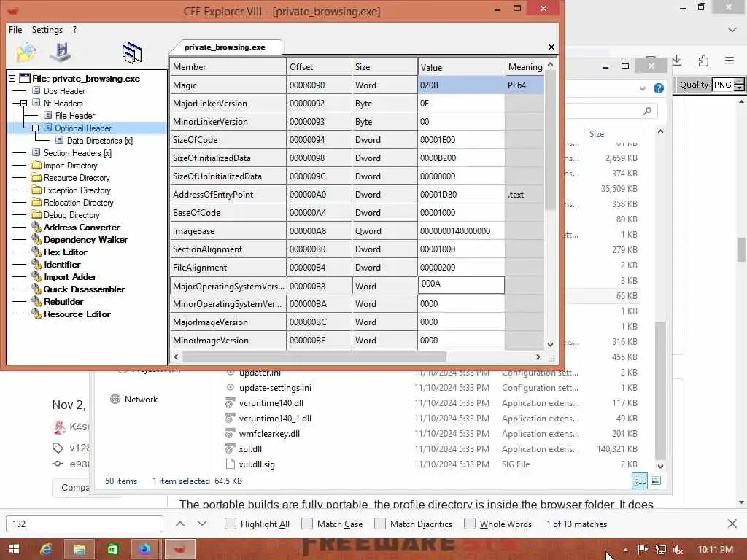This screenshot has height=560, width=747.
Task: Enable Whole Words checkbox
Action: (470, 524)
